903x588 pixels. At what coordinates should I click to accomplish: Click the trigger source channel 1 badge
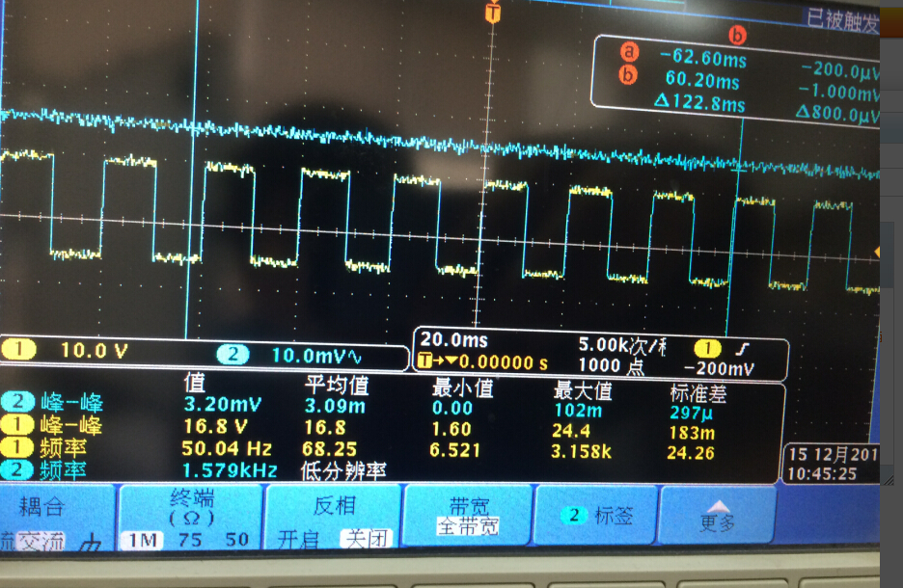point(708,348)
